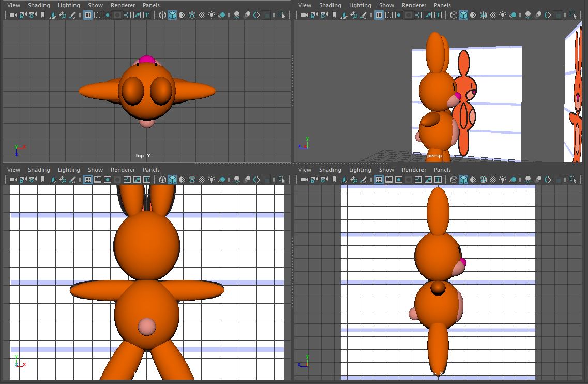Click Lock Camera icon in persp panel

tap(314, 15)
